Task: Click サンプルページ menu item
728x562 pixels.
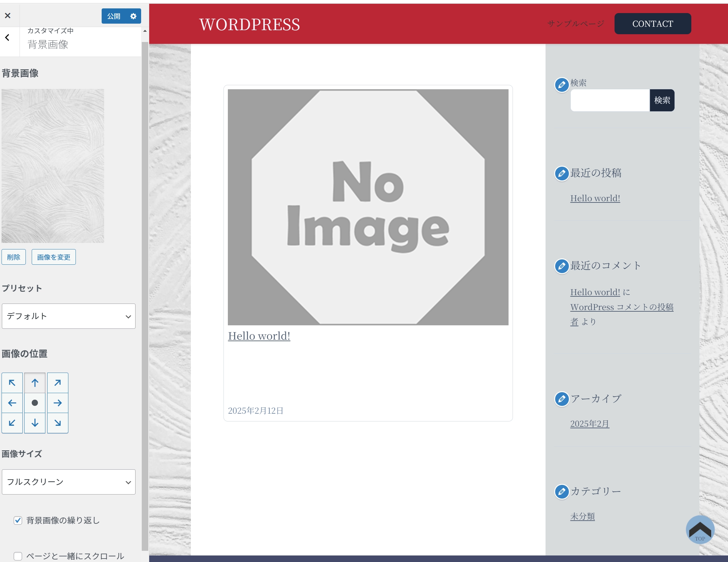Action: (x=576, y=24)
